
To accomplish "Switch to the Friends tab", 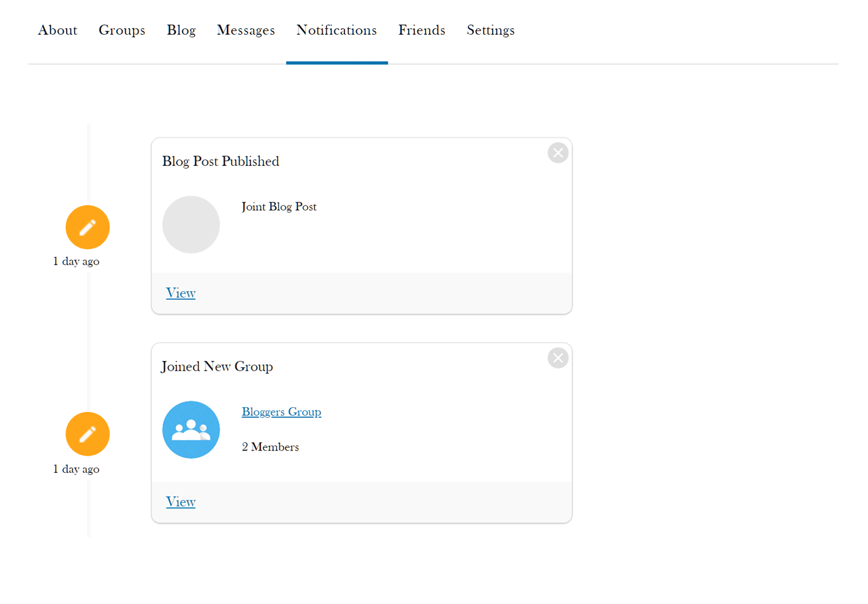I will coord(422,30).
